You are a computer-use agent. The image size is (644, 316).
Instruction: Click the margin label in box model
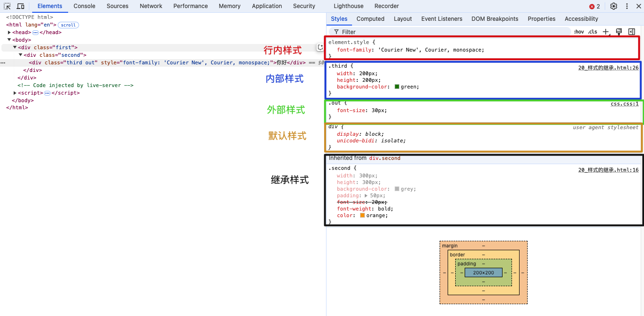click(x=450, y=246)
